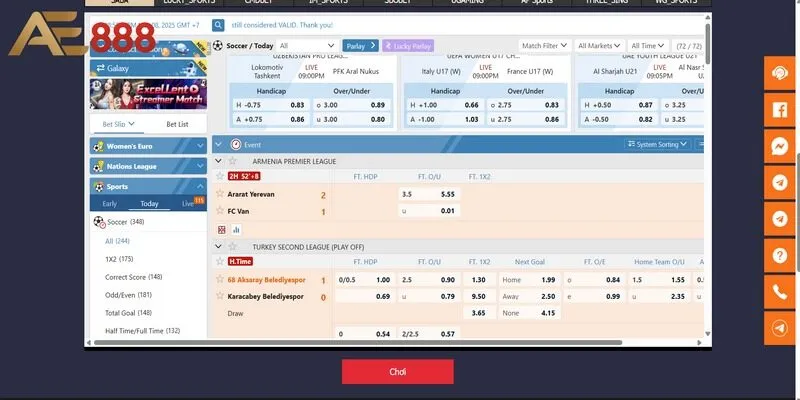Favorite the Ararat Yerevan match star
This screenshot has width=800, height=400.
(x=220, y=194)
